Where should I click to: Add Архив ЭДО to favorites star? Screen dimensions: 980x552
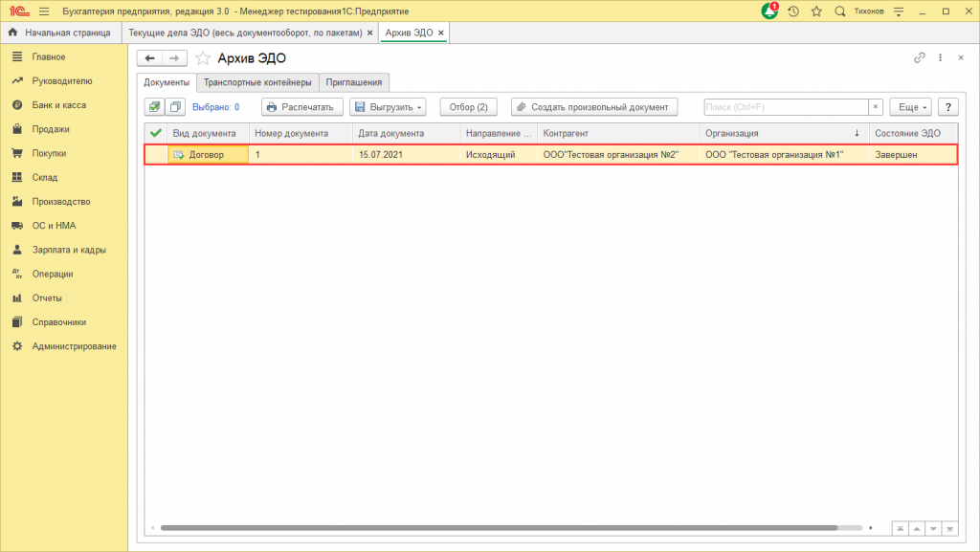click(x=203, y=58)
